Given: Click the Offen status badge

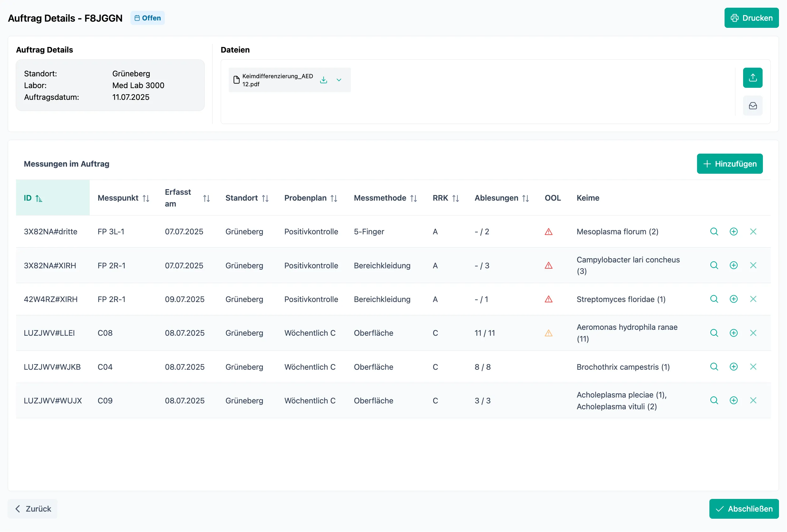Looking at the screenshot, I should (x=147, y=18).
